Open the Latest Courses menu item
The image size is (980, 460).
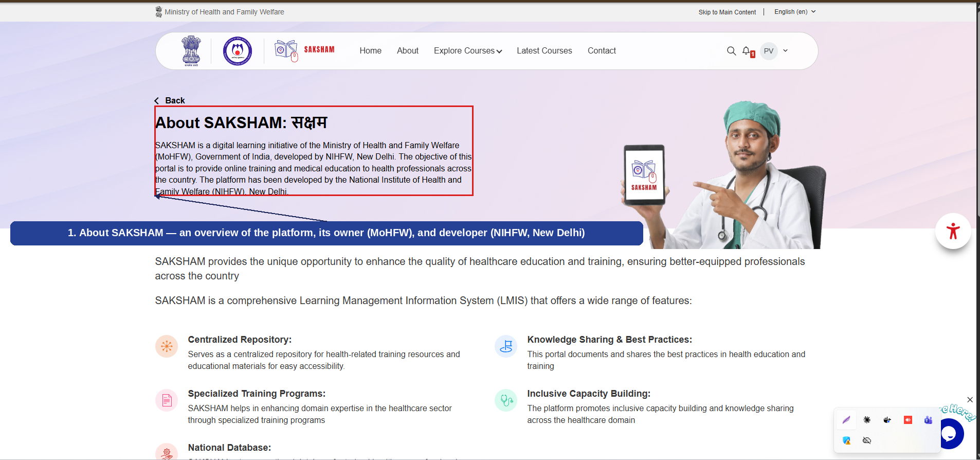tap(545, 50)
